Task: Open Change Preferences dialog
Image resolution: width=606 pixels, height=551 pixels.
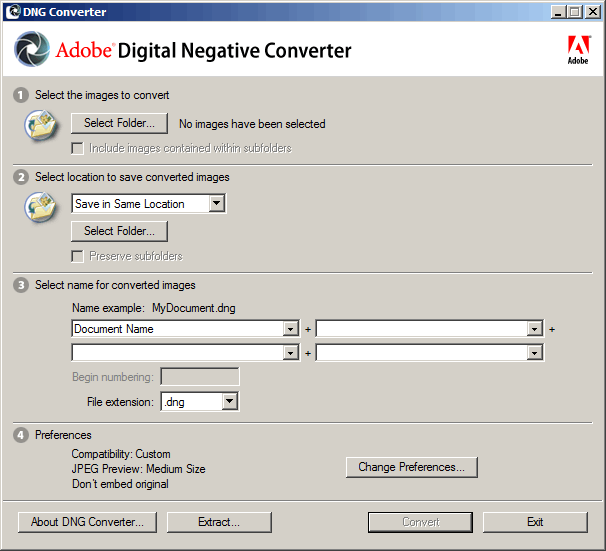Action: (x=412, y=467)
